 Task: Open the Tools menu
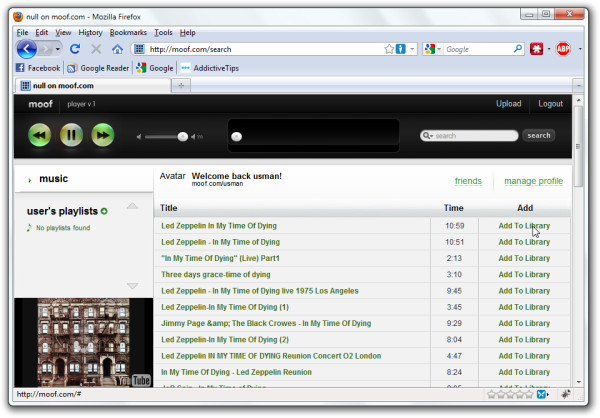(x=163, y=33)
